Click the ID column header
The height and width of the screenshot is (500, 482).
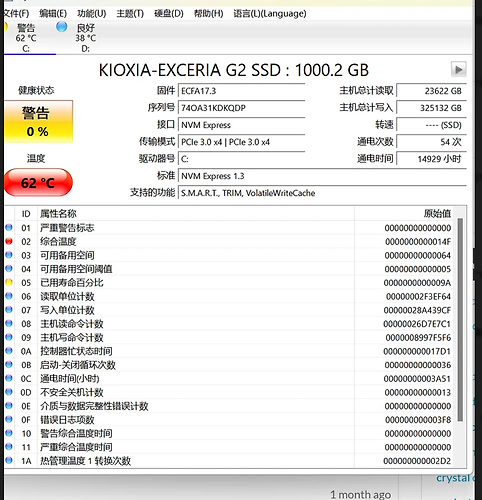pos(26,214)
